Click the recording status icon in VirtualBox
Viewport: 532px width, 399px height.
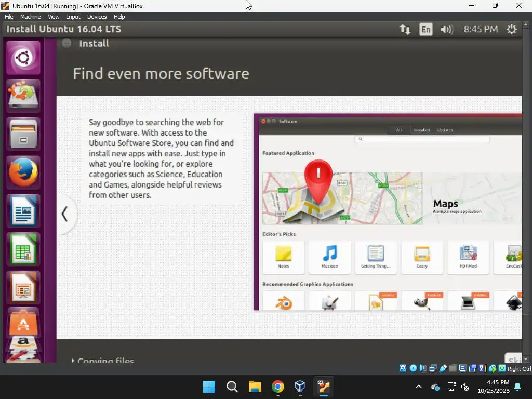pyautogui.click(x=472, y=368)
